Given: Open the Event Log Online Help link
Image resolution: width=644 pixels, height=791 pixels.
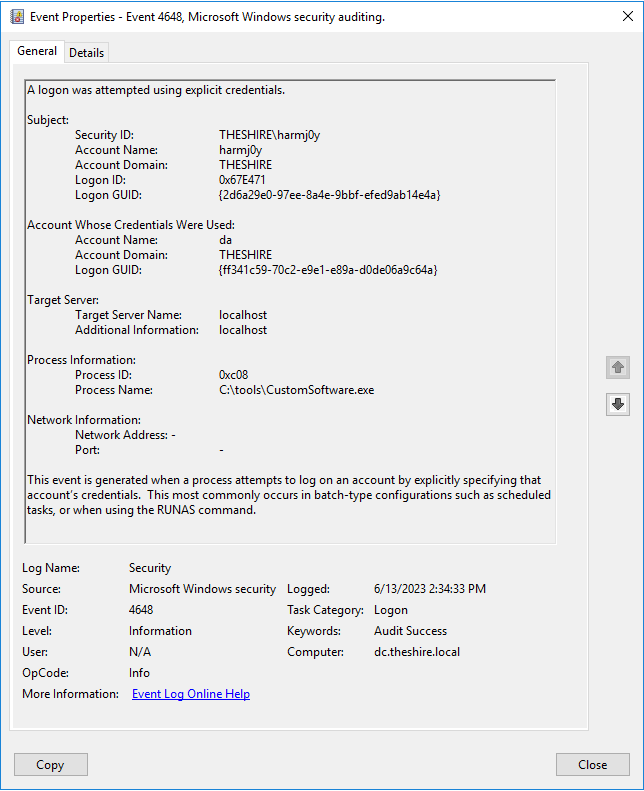Looking at the screenshot, I should (x=191, y=694).
